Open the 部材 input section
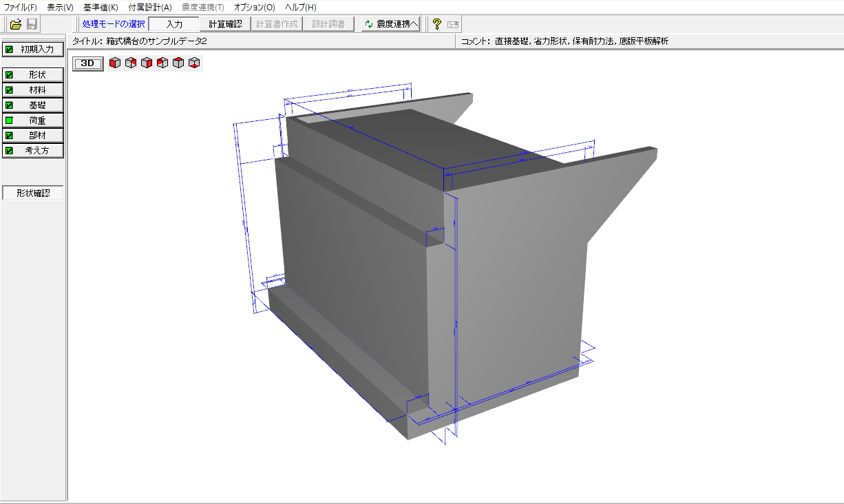The image size is (844, 504). (x=34, y=136)
